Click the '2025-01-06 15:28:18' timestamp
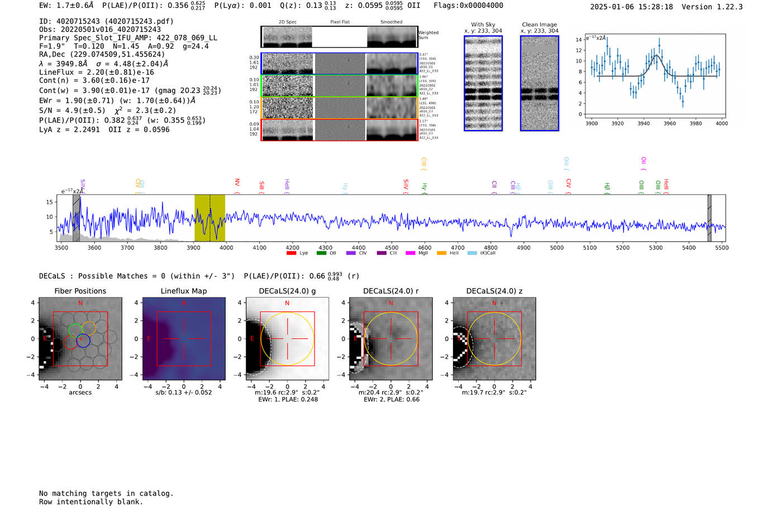 pos(631,7)
